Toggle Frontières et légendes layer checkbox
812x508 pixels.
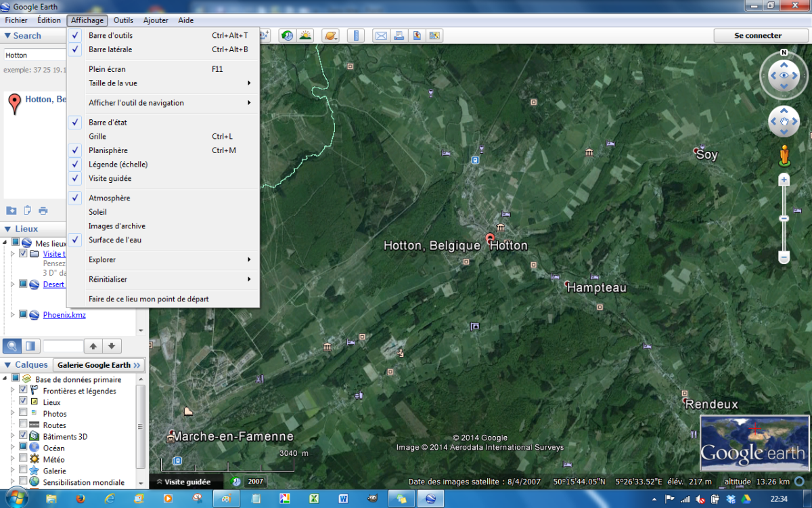[x=24, y=390]
